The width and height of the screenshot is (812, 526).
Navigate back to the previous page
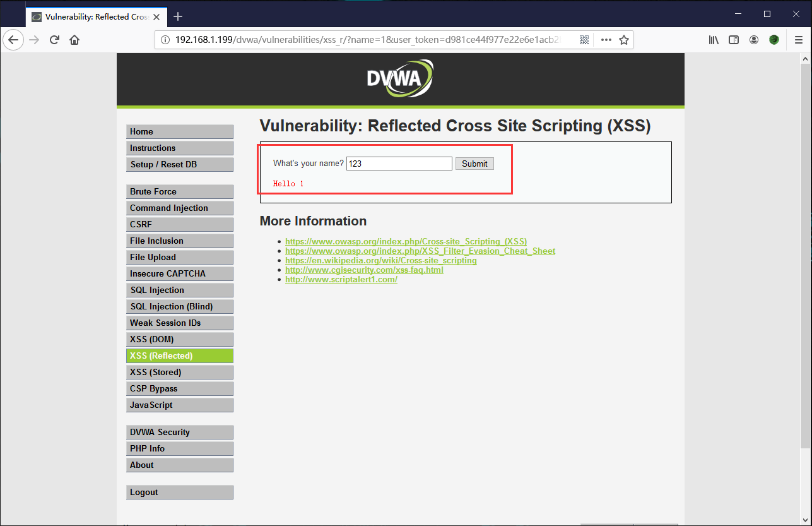pyautogui.click(x=13, y=39)
